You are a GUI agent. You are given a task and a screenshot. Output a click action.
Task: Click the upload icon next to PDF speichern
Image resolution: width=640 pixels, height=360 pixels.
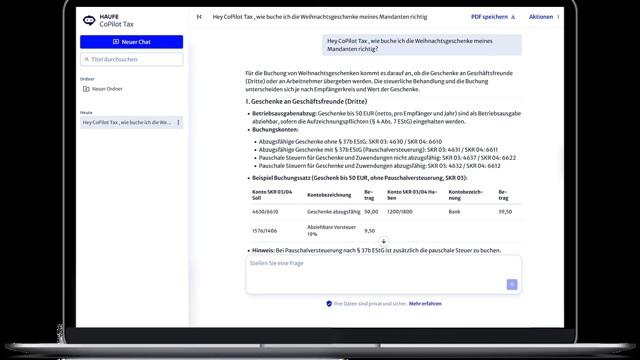(513, 17)
